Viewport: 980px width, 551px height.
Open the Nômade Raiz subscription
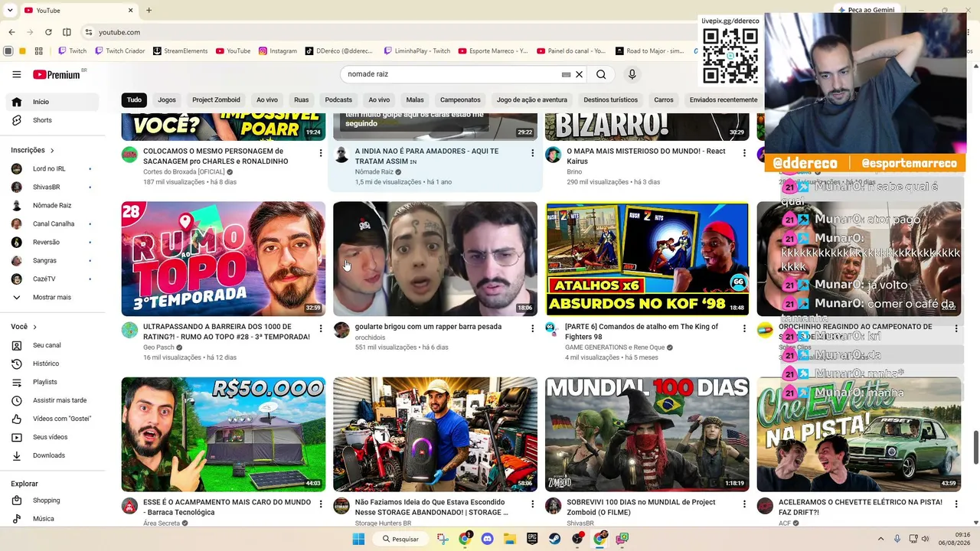pyautogui.click(x=52, y=205)
